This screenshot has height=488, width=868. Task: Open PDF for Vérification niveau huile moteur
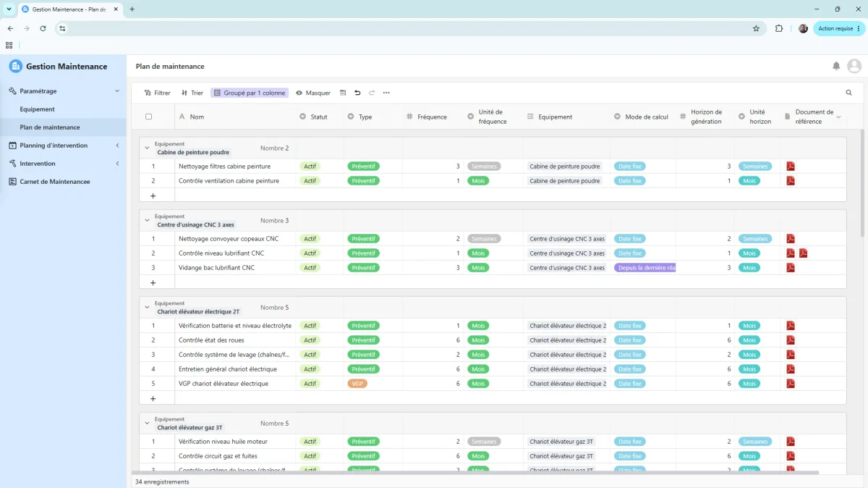(x=791, y=442)
